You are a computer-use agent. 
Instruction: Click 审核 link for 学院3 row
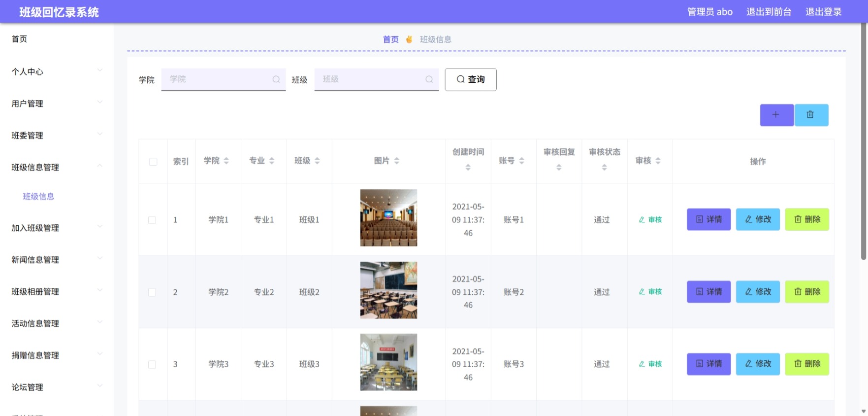click(x=650, y=364)
